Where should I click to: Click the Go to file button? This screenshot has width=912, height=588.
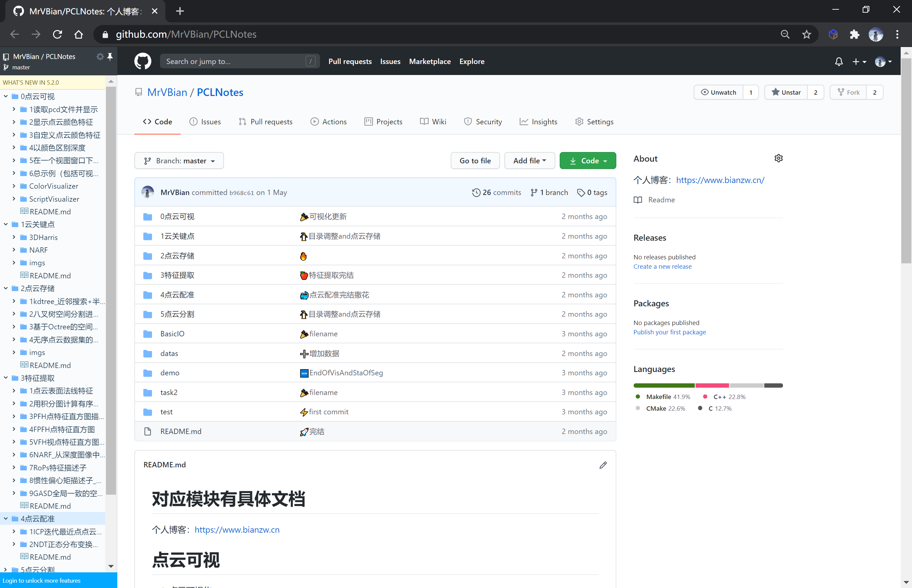tap(475, 161)
